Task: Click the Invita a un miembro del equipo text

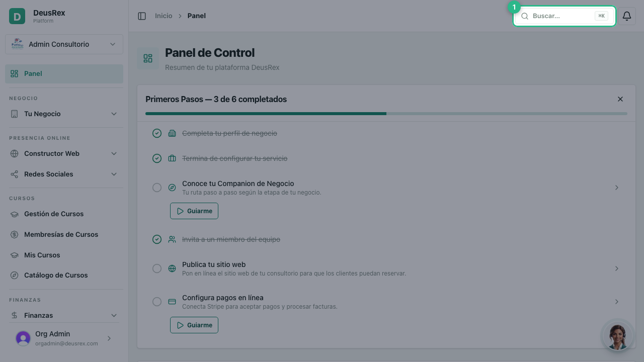Action: pos(231,239)
